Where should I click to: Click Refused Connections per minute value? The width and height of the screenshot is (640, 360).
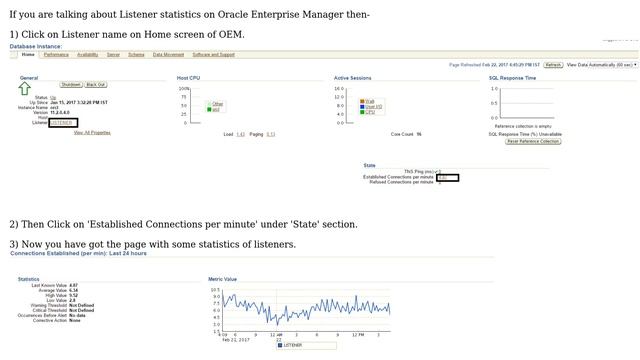[x=440, y=182]
